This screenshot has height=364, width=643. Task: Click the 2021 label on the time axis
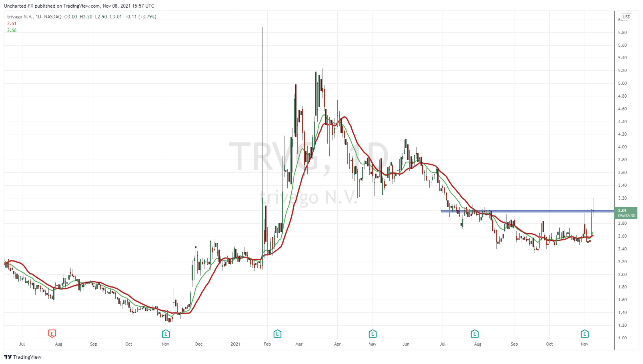[x=236, y=344]
